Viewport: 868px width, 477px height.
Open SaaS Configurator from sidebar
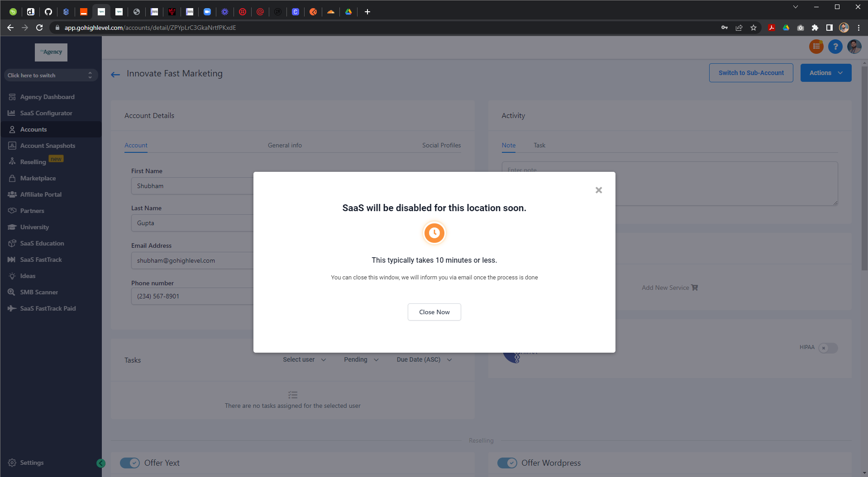click(46, 113)
